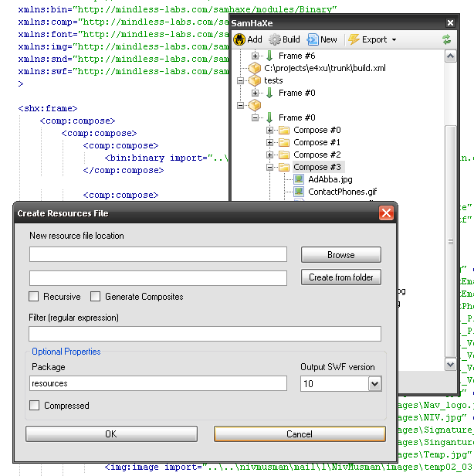This screenshot has height=476, width=474.
Task: Expand Frame #0 under tests
Action: tap(255, 93)
